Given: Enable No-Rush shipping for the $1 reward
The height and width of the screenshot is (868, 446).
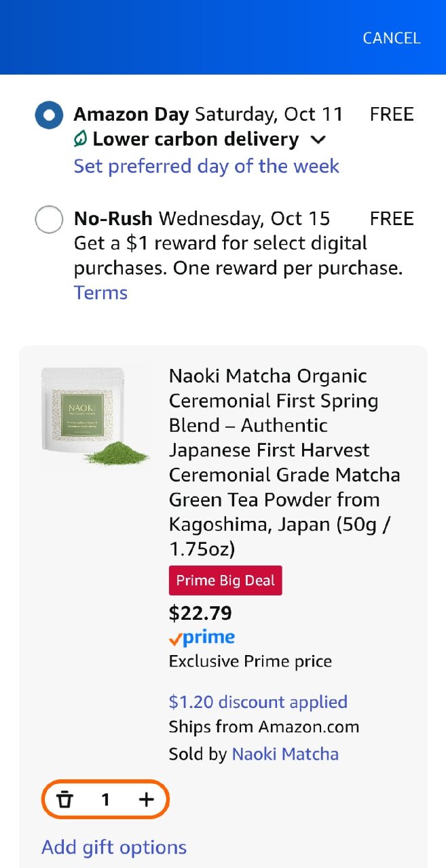Looking at the screenshot, I should [x=48, y=219].
